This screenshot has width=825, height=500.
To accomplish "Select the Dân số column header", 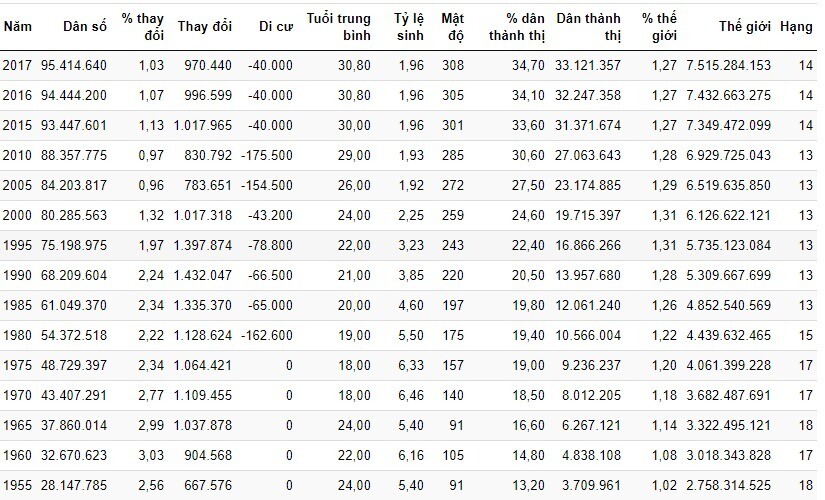I will 85,26.
